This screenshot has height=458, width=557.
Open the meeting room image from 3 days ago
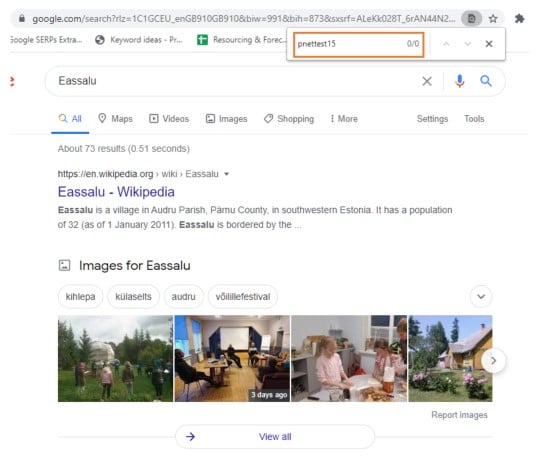232,359
